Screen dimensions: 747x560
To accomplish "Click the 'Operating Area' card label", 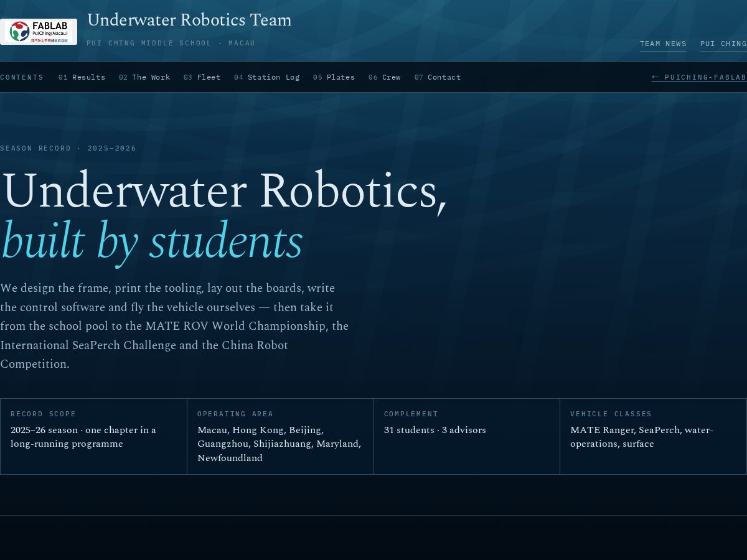I will 235,414.
